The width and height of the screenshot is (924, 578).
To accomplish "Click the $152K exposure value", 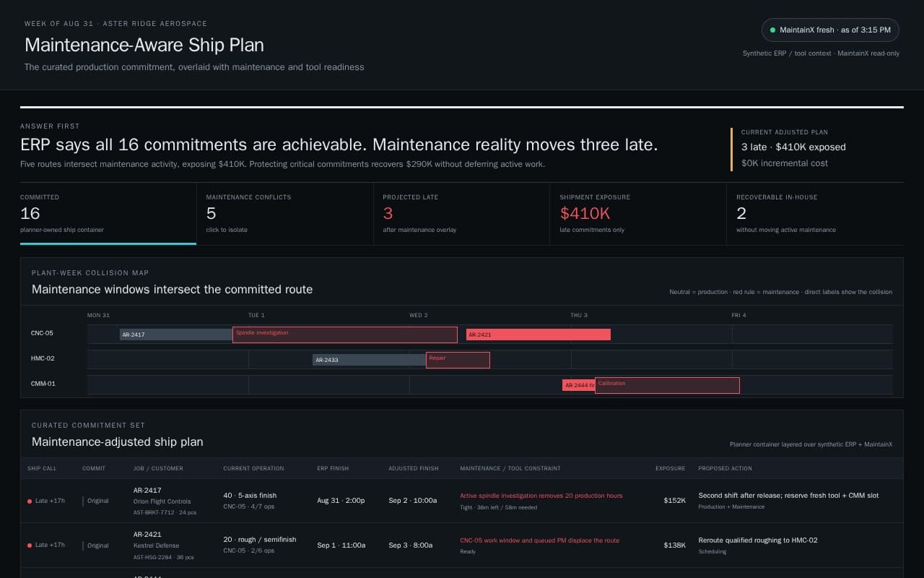I will pos(675,500).
